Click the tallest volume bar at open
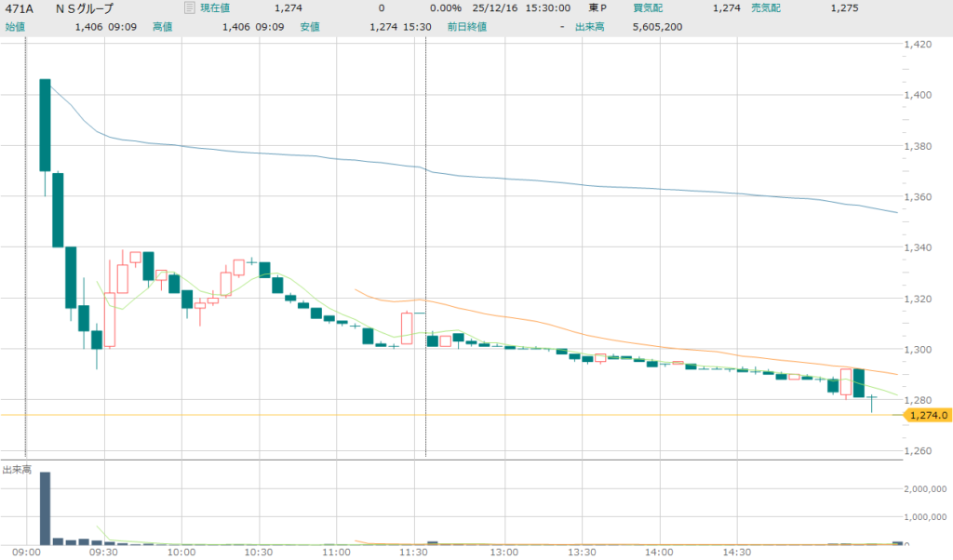Image resolution: width=953 pixels, height=560 pixels. click(x=45, y=507)
